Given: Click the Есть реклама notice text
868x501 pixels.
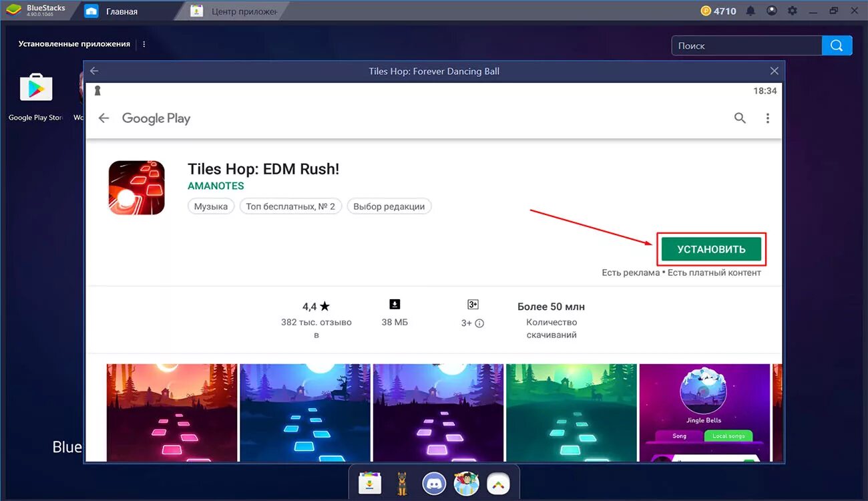Looking at the screenshot, I should (630, 273).
